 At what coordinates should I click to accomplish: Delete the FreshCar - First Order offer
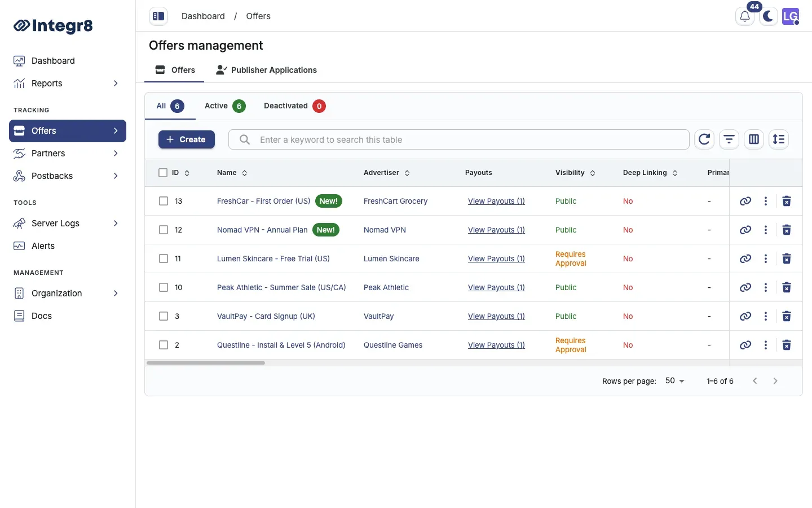(x=787, y=201)
